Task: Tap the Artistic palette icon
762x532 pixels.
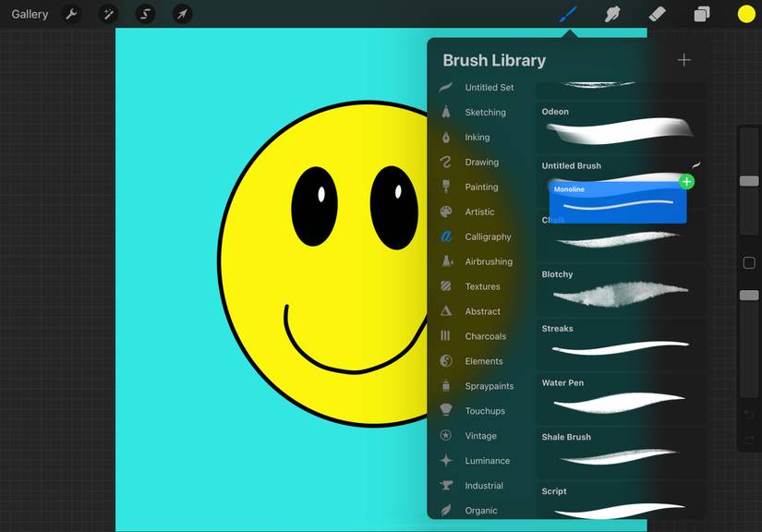Action: (x=445, y=212)
